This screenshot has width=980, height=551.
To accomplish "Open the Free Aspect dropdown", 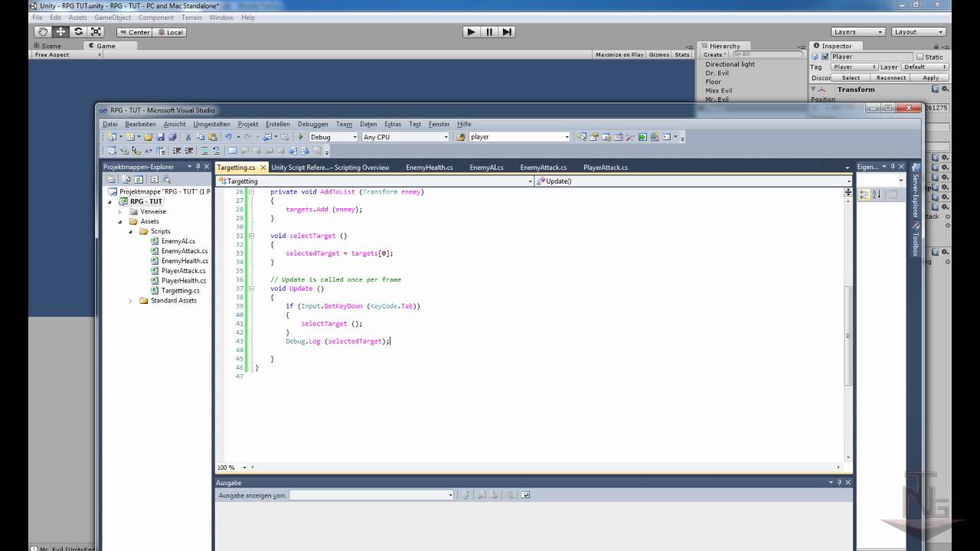I will tap(67, 54).
